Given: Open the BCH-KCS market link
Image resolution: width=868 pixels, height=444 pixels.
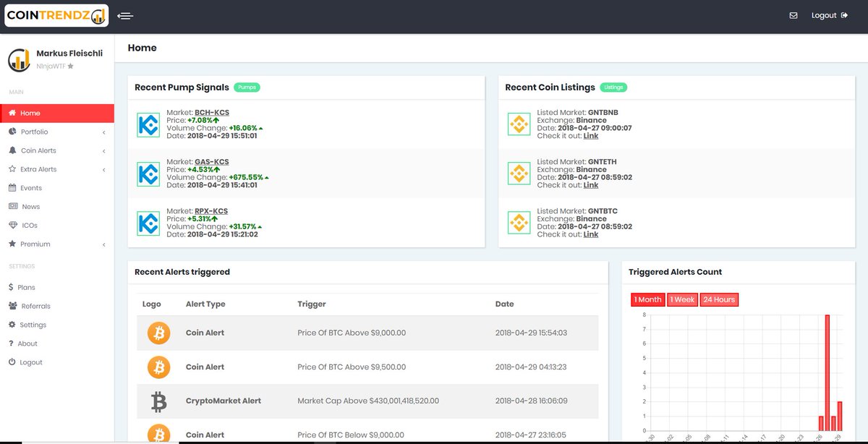Looking at the screenshot, I should click(x=211, y=112).
